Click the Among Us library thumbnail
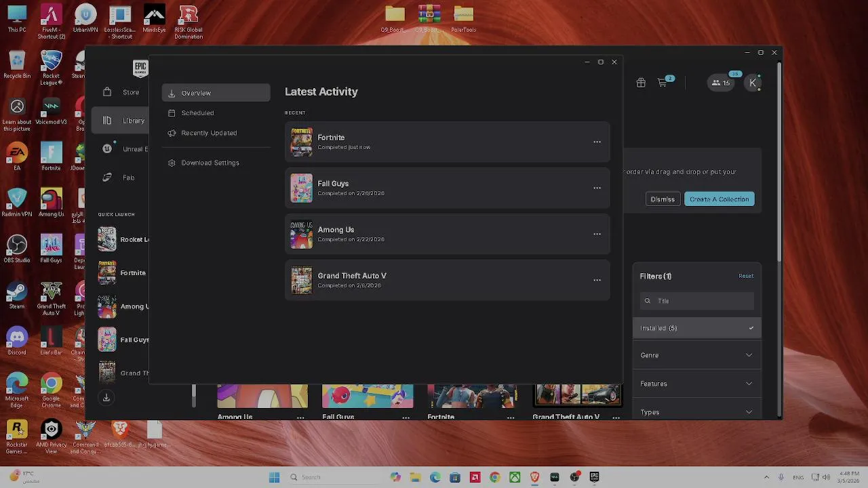Screen dimensions: 868x488 262,396
